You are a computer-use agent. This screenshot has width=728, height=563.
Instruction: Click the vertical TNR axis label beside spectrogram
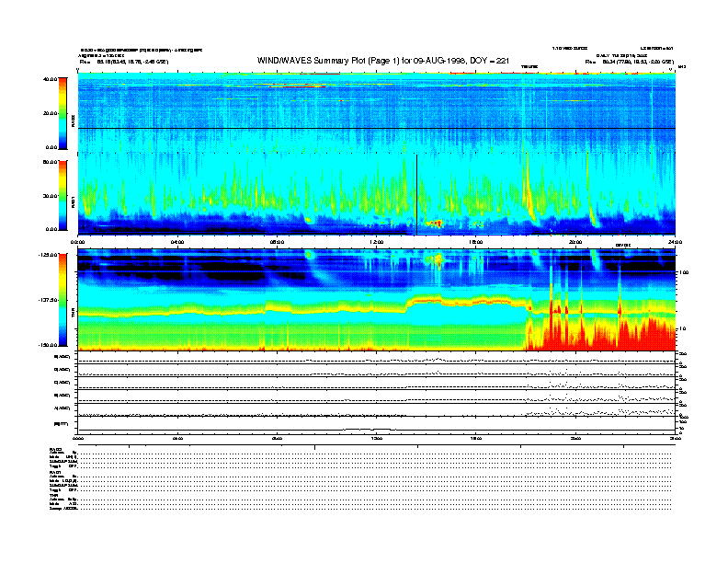point(73,315)
